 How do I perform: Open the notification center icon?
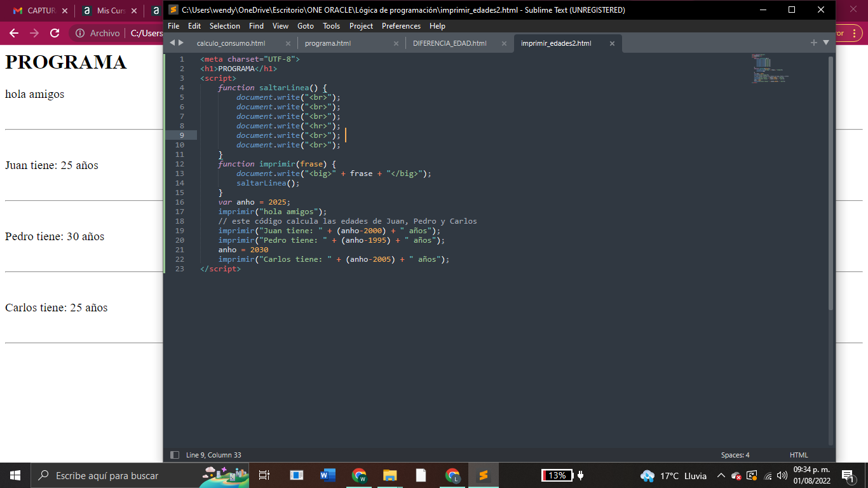(847, 475)
